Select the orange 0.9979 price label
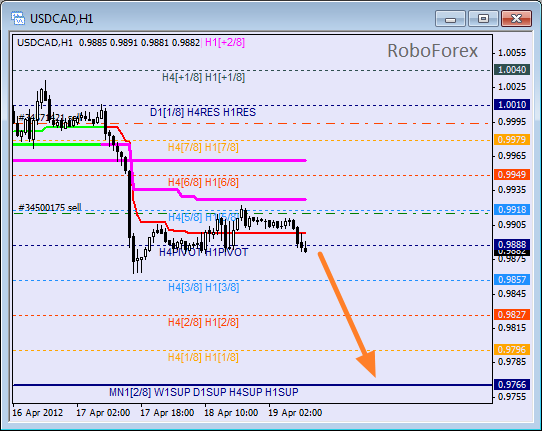Screen dimensions: 542x431 [x=512, y=139]
